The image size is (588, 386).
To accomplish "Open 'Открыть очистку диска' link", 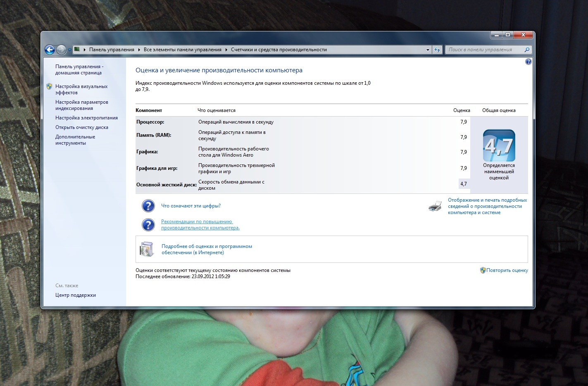I will [x=82, y=127].
